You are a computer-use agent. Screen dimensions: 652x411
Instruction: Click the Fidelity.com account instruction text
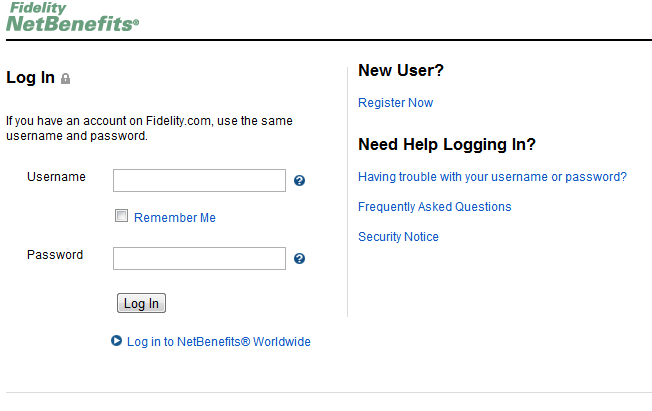pos(149,128)
